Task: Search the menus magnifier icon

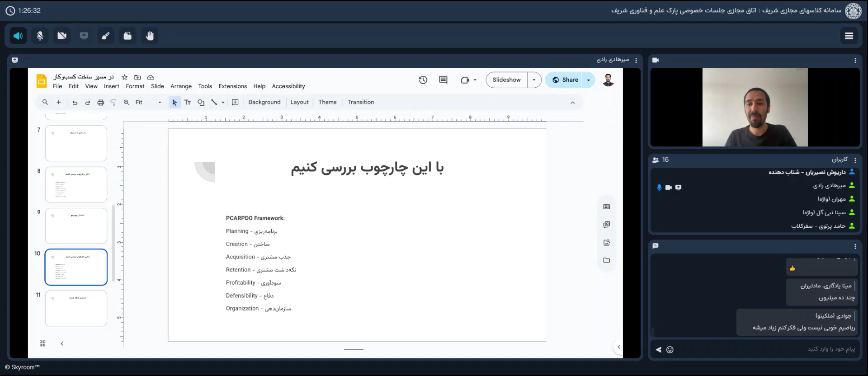Action: pos(45,103)
